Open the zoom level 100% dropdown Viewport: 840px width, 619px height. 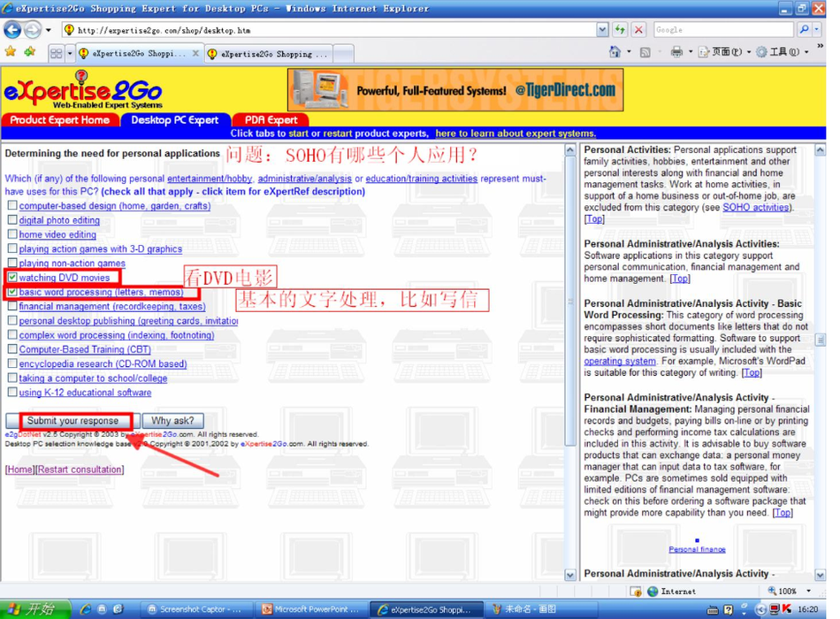806,591
